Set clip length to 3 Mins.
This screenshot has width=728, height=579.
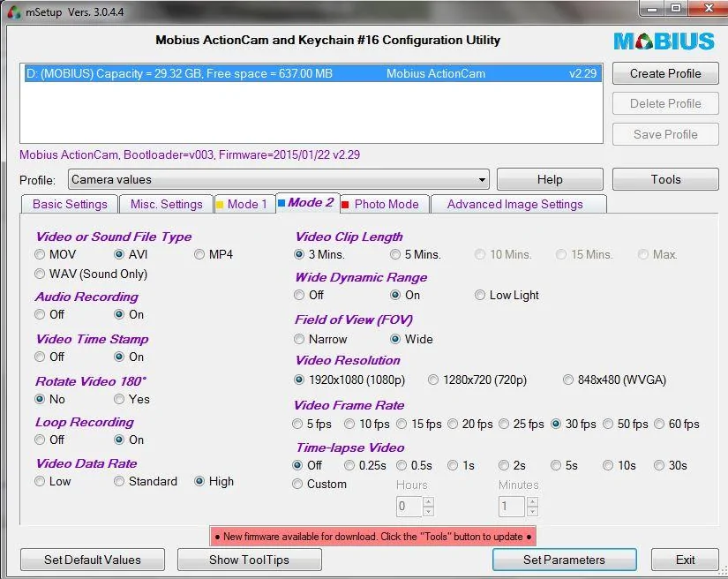pyautogui.click(x=319, y=254)
